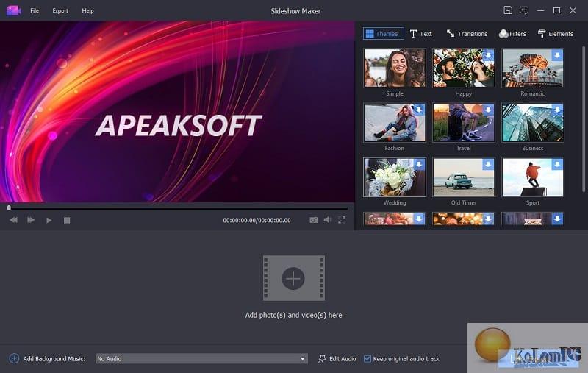Click the themes panel vertical scrollbar
This screenshot has width=588, height=373.
(x=584, y=120)
